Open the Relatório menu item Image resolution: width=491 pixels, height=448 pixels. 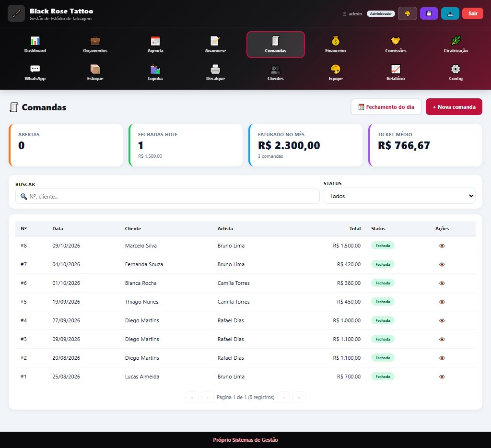point(396,72)
